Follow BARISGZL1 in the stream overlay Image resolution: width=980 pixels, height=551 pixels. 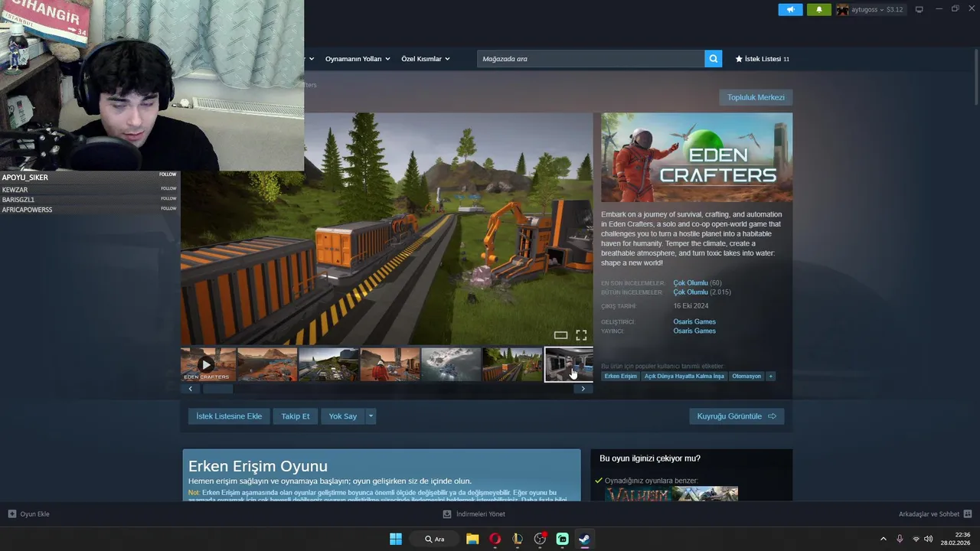point(168,198)
